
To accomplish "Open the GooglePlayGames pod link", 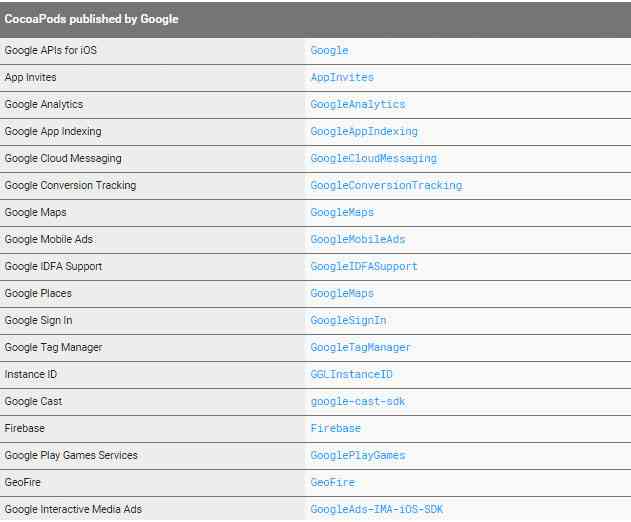I will click(358, 456).
